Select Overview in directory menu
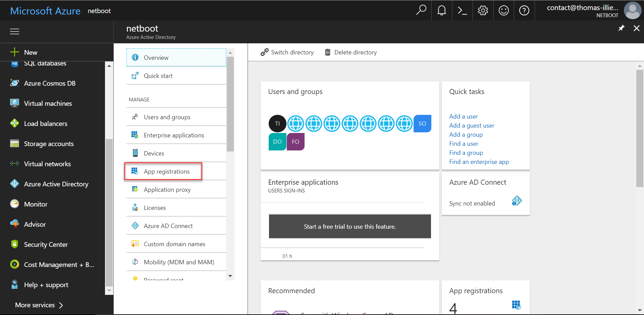Image resolution: width=644 pixels, height=315 pixels. pos(176,57)
